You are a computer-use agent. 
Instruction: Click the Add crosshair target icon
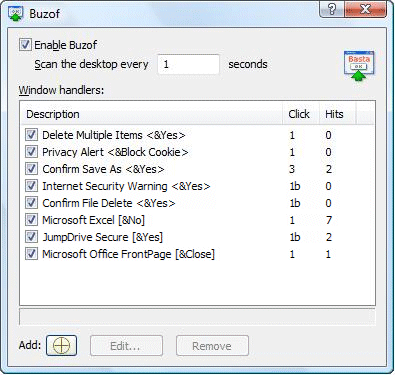[61, 345]
